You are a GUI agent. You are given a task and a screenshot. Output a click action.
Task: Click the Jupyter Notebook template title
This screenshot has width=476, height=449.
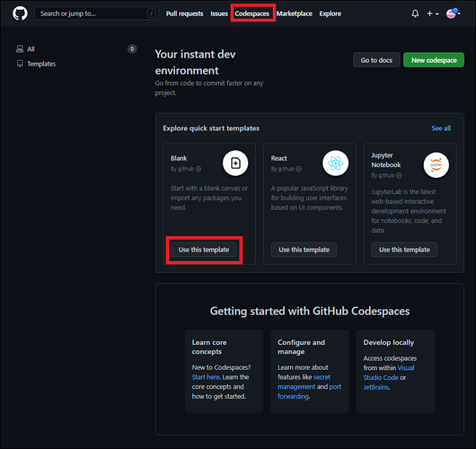click(386, 160)
